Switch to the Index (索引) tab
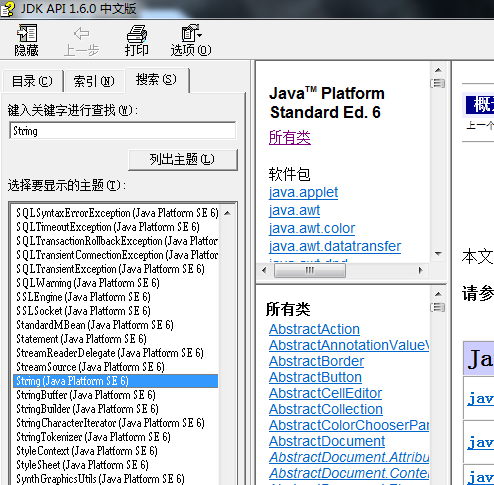Viewport: 494px width, 485px height. pyautogui.click(x=94, y=81)
